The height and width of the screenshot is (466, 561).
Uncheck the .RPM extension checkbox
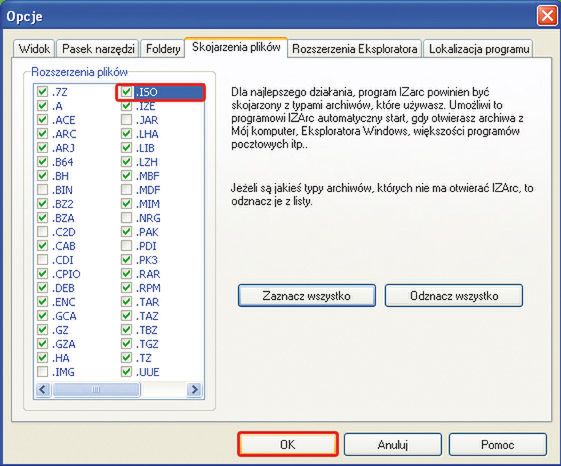[126, 287]
